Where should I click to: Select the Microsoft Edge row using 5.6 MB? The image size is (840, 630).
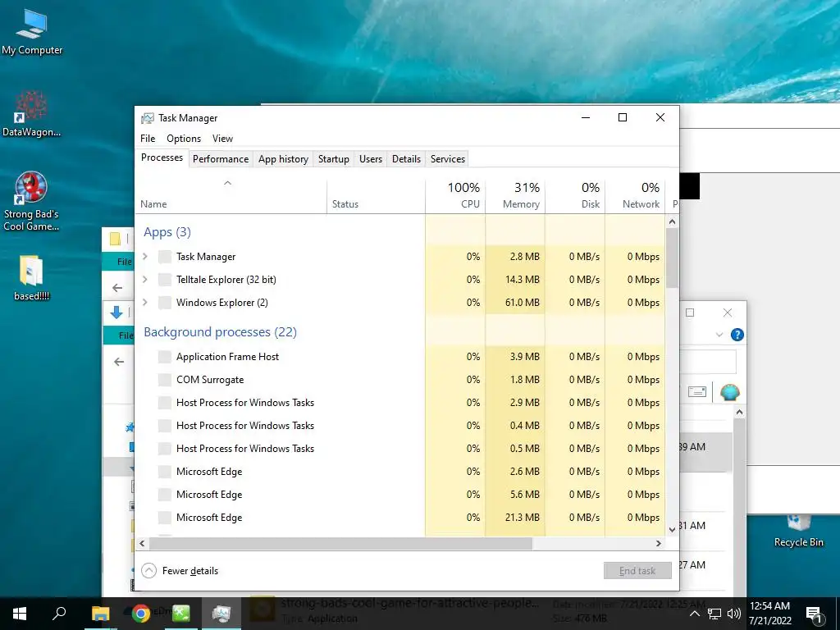(x=400, y=495)
